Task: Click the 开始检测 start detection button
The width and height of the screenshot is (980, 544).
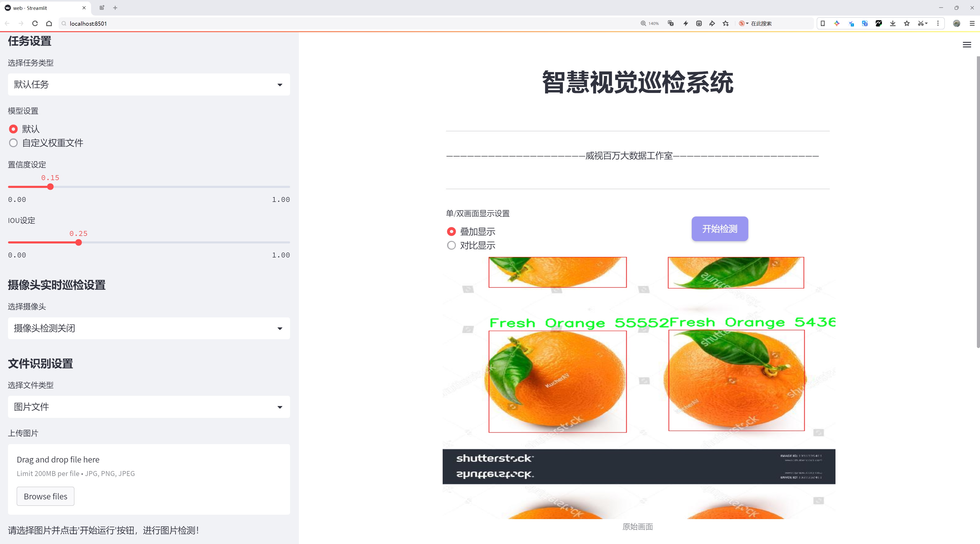Action: click(x=720, y=229)
